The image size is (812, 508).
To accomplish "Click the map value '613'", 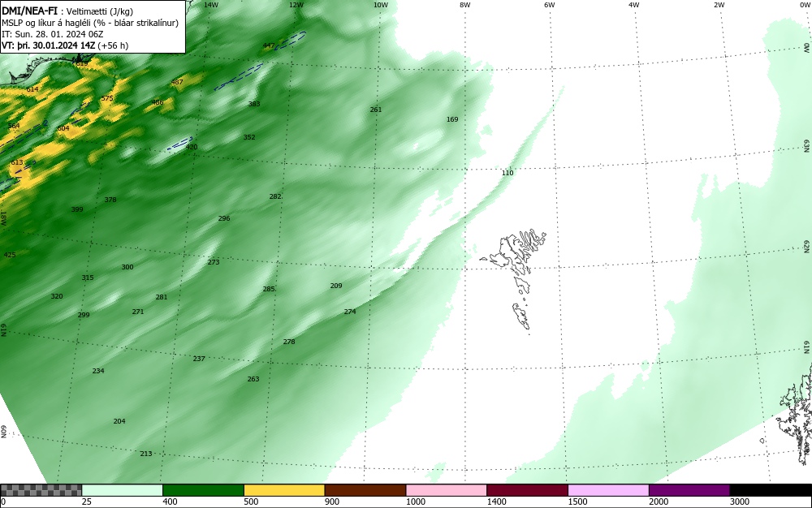I will [17, 162].
